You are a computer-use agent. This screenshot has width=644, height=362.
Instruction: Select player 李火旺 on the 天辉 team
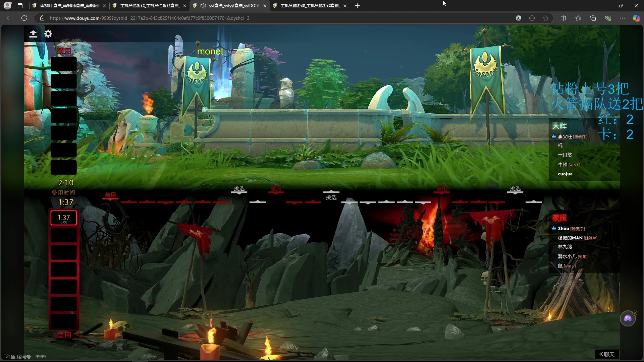(565, 137)
